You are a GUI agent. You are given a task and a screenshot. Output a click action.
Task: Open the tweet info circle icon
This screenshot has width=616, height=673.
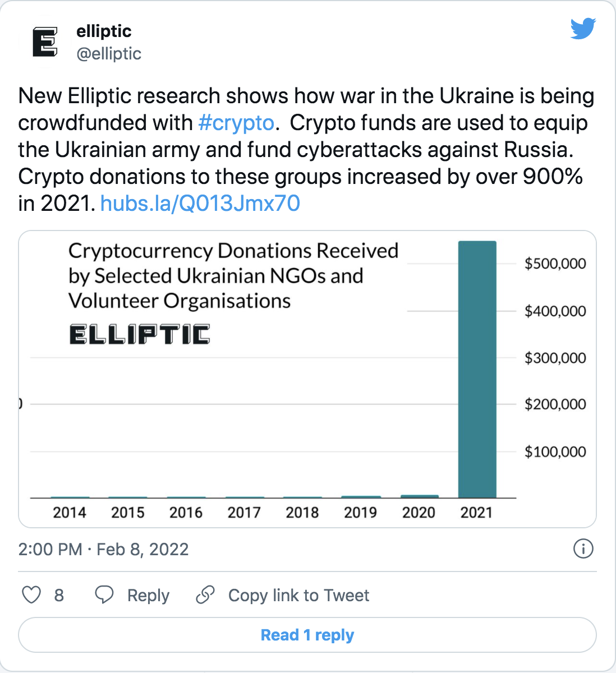coord(583,550)
